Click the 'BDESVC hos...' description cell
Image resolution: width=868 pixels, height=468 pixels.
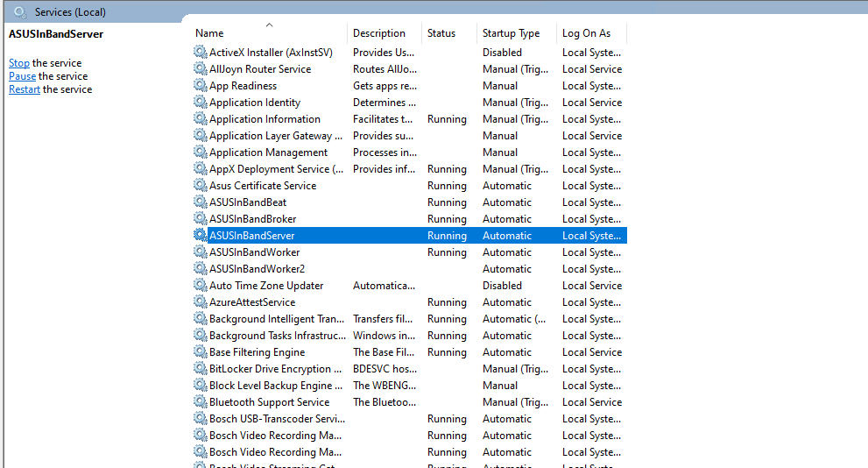385,369
